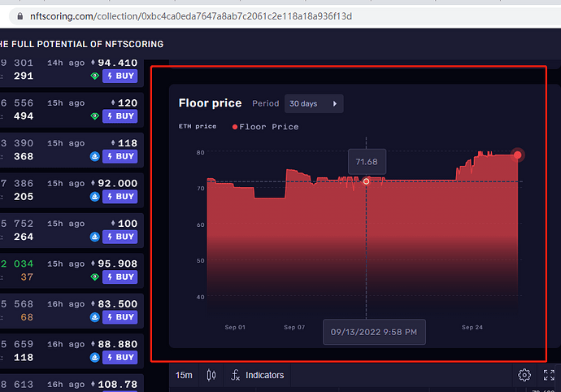The width and height of the screenshot is (561, 392).
Task: Click the BUY button for the 88.880 listing
Action: click(120, 357)
